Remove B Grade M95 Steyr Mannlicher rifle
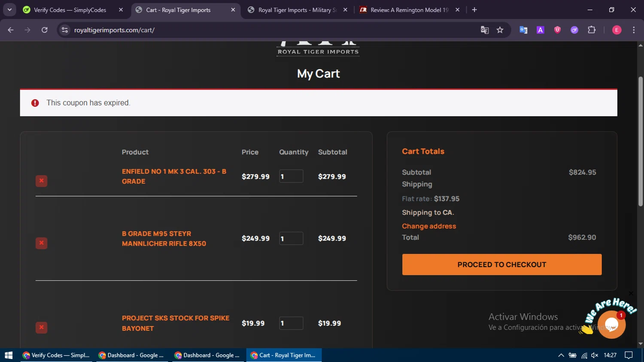The image size is (644, 362). click(41, 243)
